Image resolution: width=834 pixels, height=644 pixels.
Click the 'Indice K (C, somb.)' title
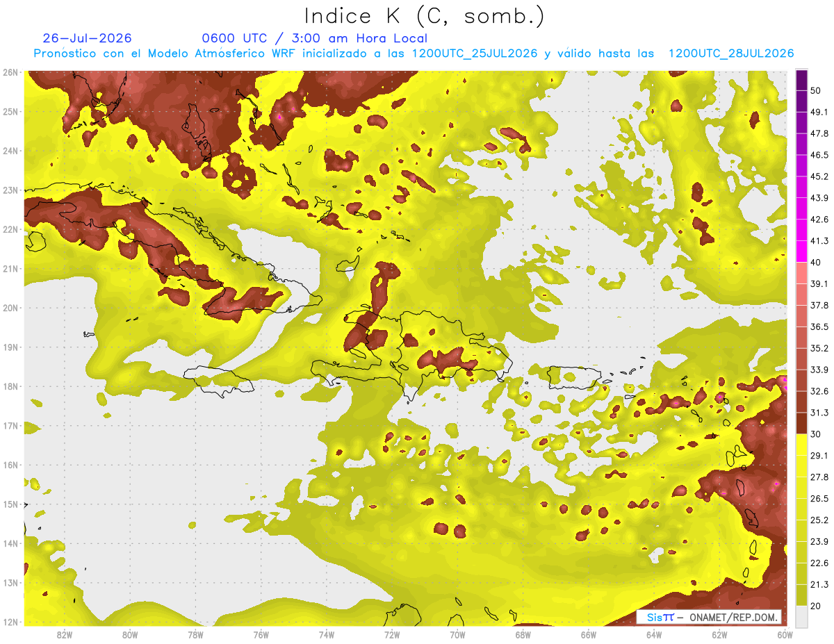(x=424, y=16)
